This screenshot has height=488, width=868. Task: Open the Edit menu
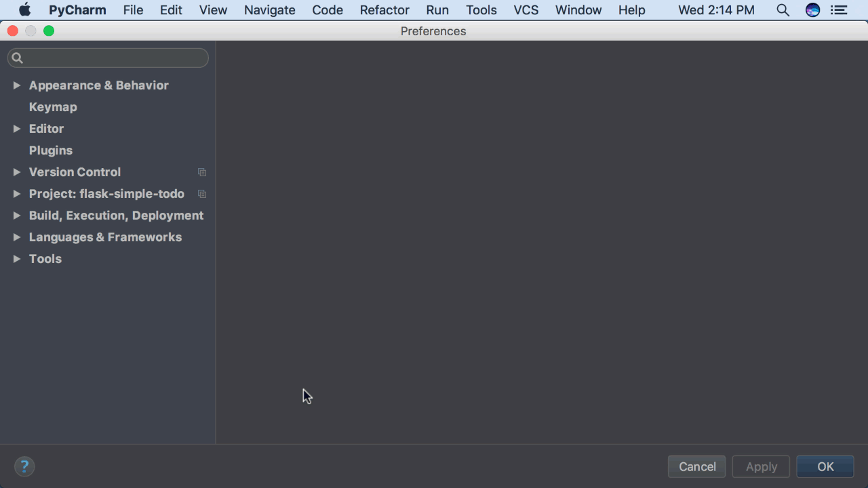(171, 10)
